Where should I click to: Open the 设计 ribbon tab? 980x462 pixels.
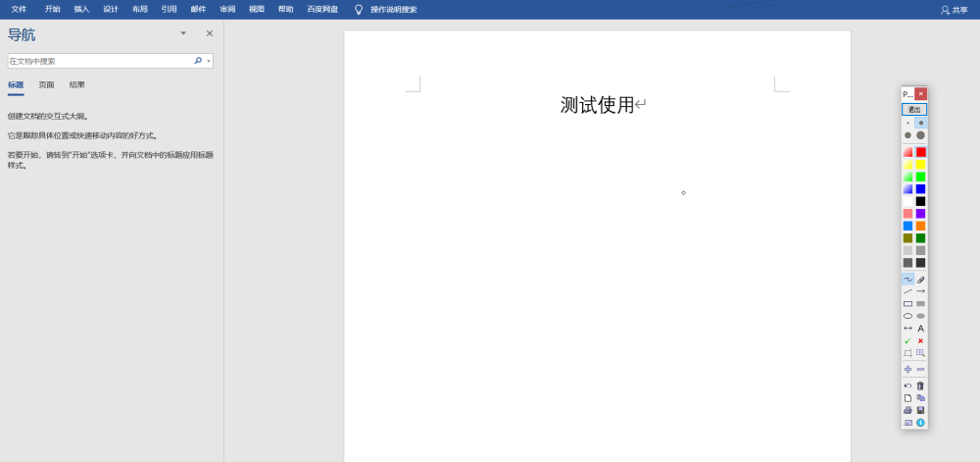point(111,10)
